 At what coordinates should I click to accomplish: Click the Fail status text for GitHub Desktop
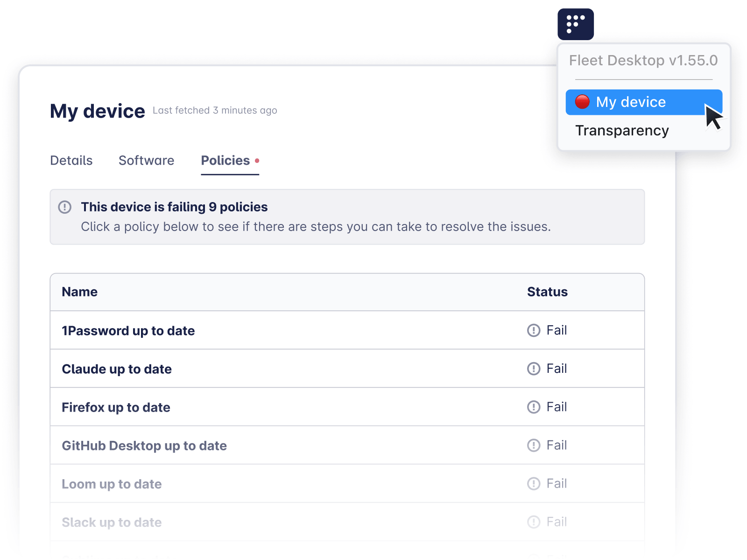pyautogui.click(x=557, y=445)
